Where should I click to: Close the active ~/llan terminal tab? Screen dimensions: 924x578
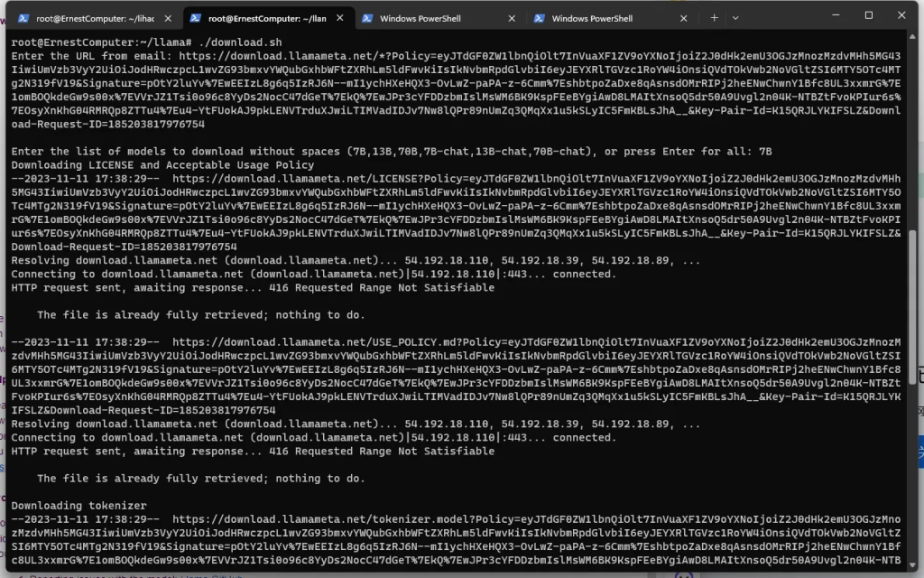338,17
